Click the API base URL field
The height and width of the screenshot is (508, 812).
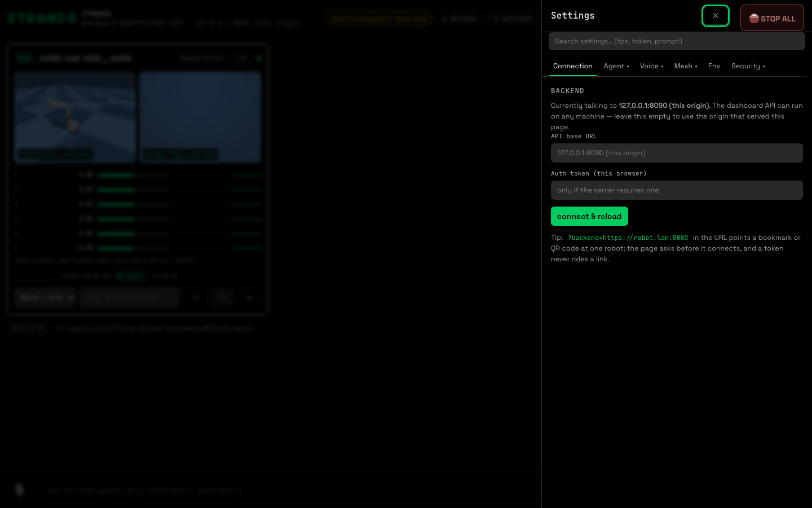pyautogui.click(x=677, y=153)
